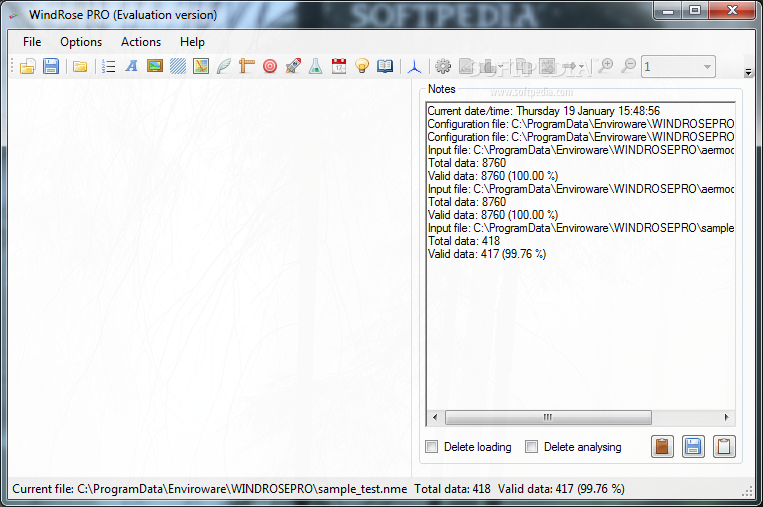Image resolution: width=763 pixels, height=507 pixels.
Task: Close the WindRose PRO window
Action: 732,10
